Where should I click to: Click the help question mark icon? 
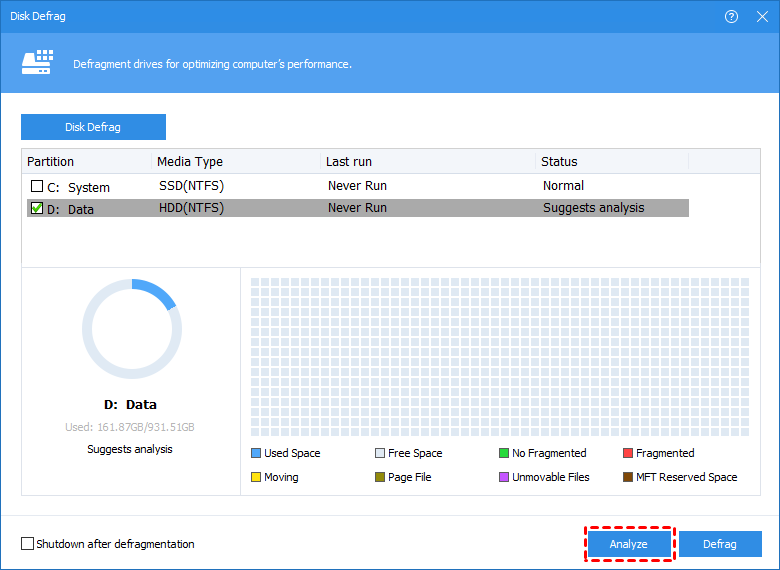[731, 17]
